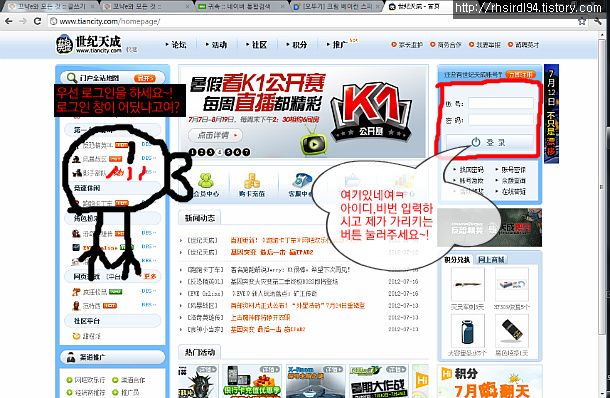Image resolution: width=610 pixels, height=398 pixels.
Task: Click the soldier game banner below the login panel
Action: [489, 228]
